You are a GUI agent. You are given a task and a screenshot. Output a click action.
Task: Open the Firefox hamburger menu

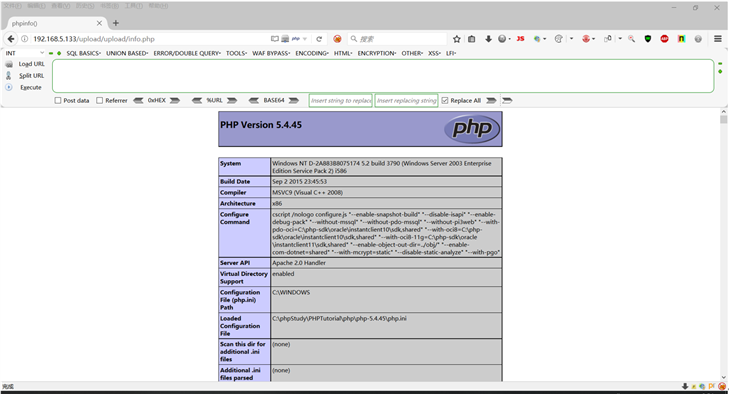[x=718, y=39]
